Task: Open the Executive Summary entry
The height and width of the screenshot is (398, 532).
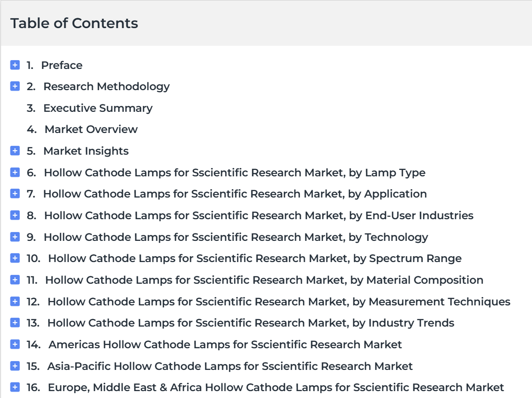Action: [97, 108]
